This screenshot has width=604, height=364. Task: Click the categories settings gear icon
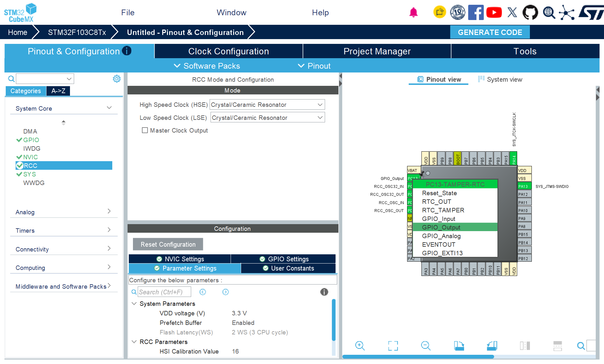point(117,79)
